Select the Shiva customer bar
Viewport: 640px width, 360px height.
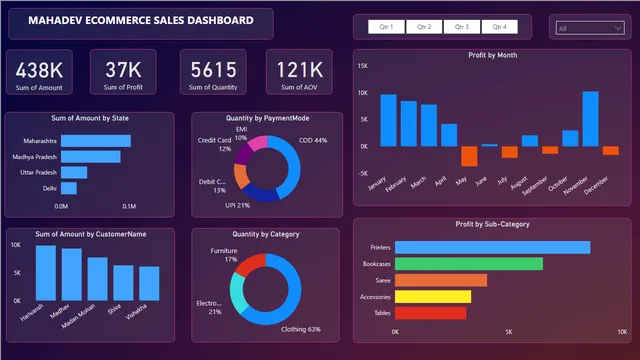click(123, 283)
